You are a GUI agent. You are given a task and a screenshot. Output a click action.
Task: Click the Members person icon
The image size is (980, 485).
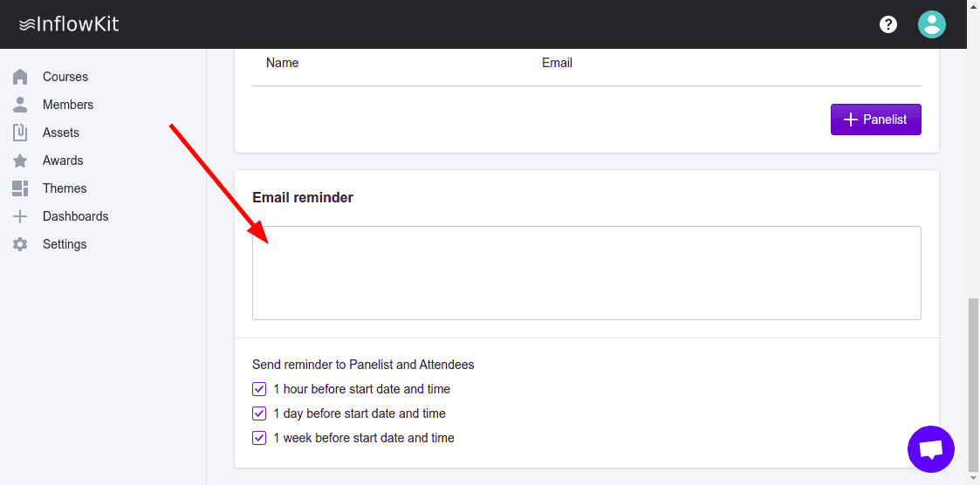[21, 105]
